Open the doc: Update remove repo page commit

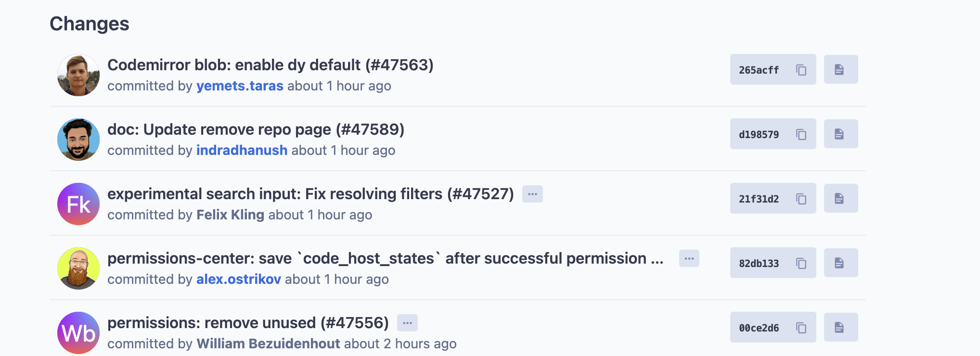click(x=256, y=129)
